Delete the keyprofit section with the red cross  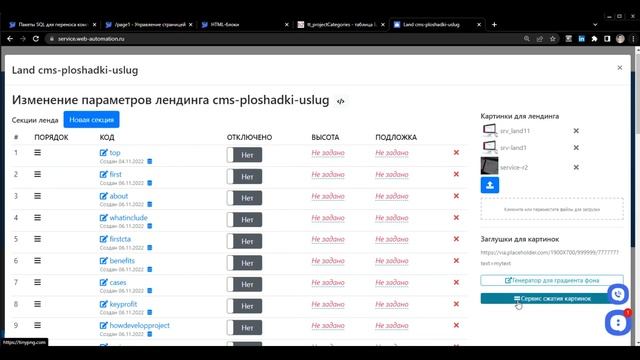456,304
